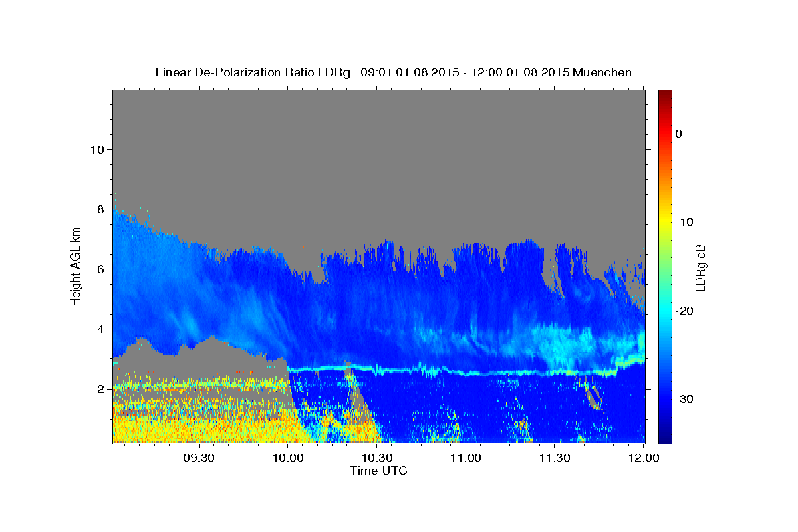
Task: Click the 11:00 time tick label
Action: click(465, 458)
